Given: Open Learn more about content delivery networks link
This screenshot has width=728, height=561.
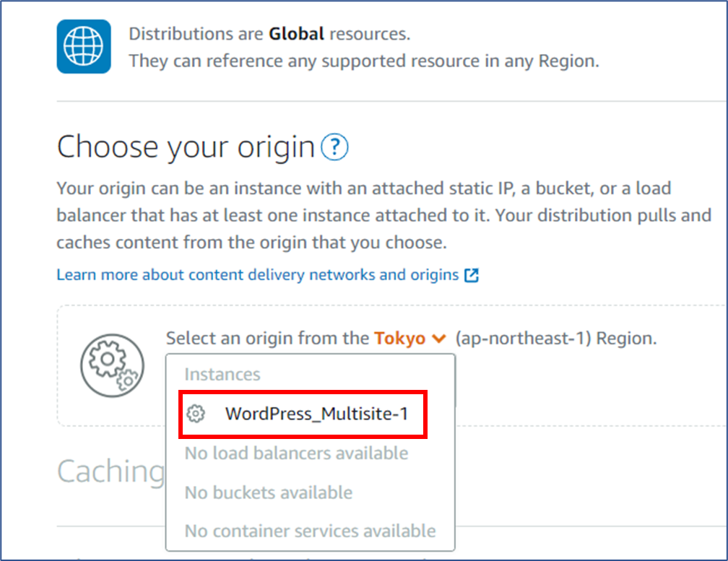Looking at the screenshot, I should click(x=258, y=274).
